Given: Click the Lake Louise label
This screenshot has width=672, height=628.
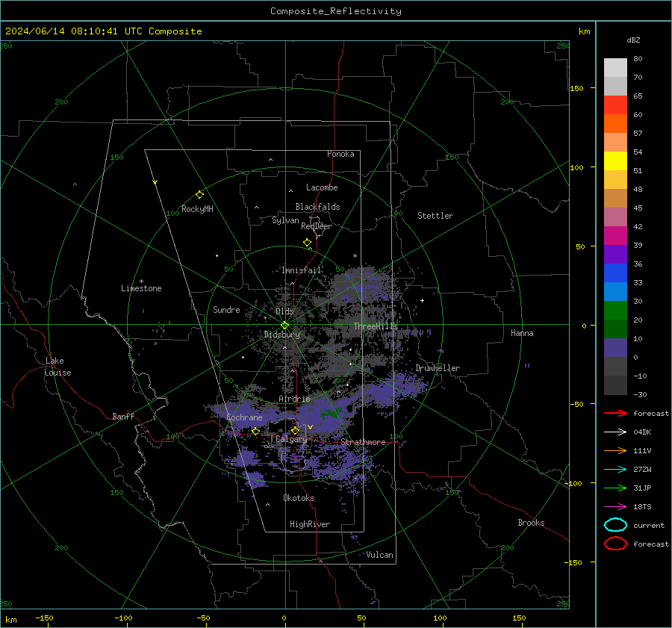Looking at the screenshot, I should (57, 367).
